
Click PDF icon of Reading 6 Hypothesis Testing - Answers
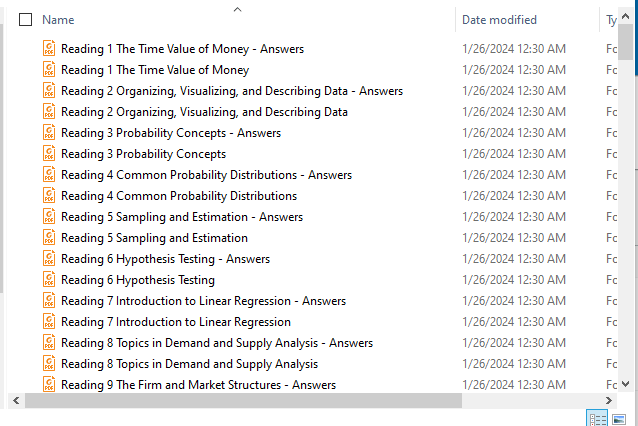pyautogui.click(x=50, y=259)
